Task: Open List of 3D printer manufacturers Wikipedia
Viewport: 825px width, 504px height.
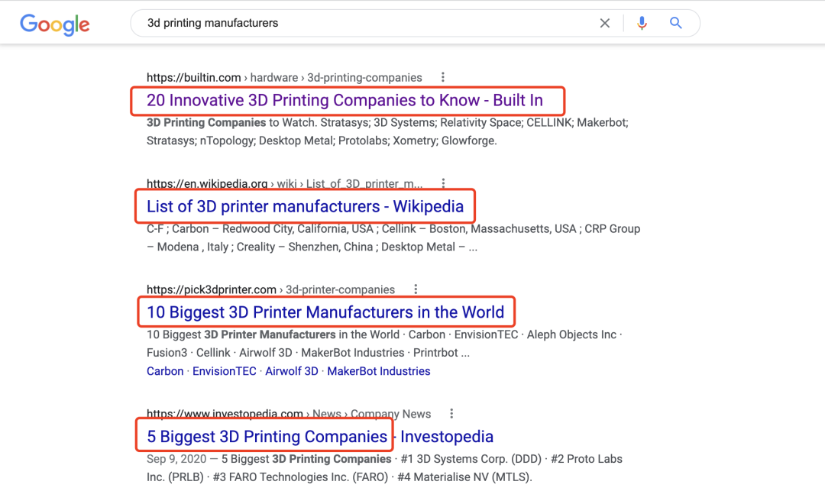Action: (305, 206)
